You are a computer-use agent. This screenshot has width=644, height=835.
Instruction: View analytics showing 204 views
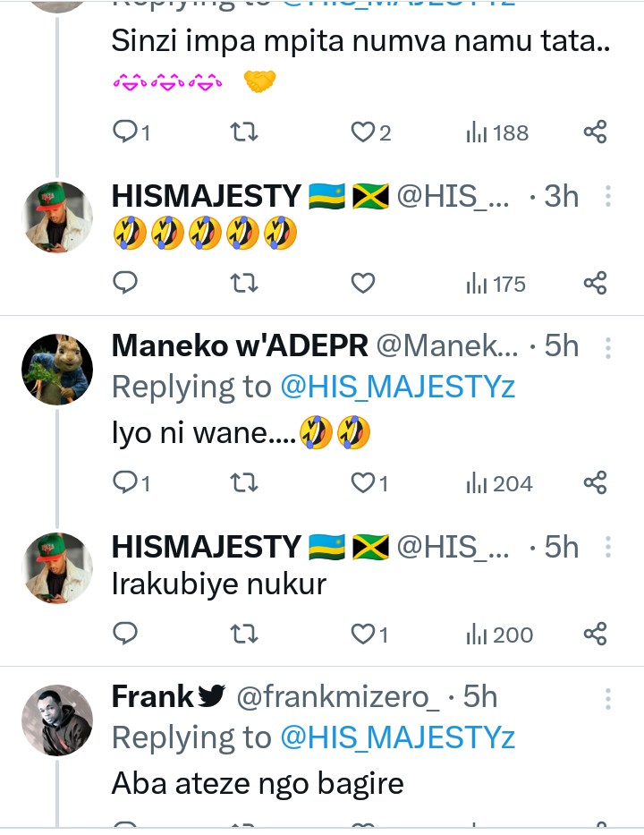[x=499, y=483]
